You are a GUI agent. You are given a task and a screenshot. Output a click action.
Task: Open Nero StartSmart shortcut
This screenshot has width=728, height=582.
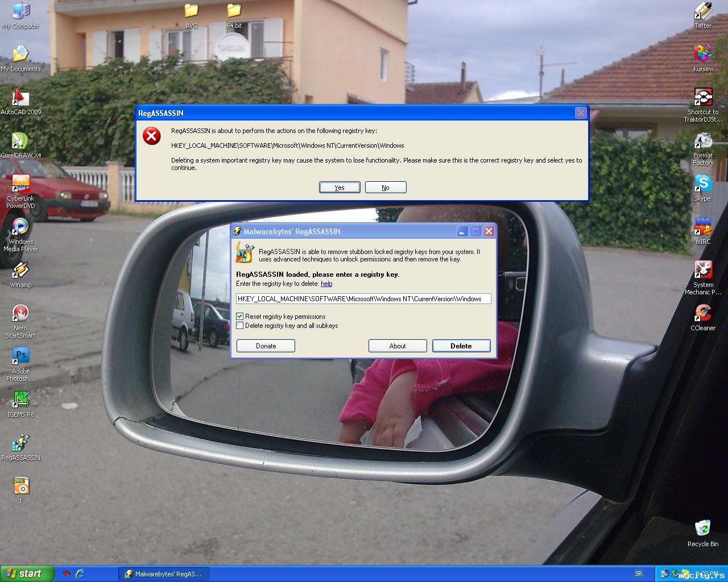(20, 321)
